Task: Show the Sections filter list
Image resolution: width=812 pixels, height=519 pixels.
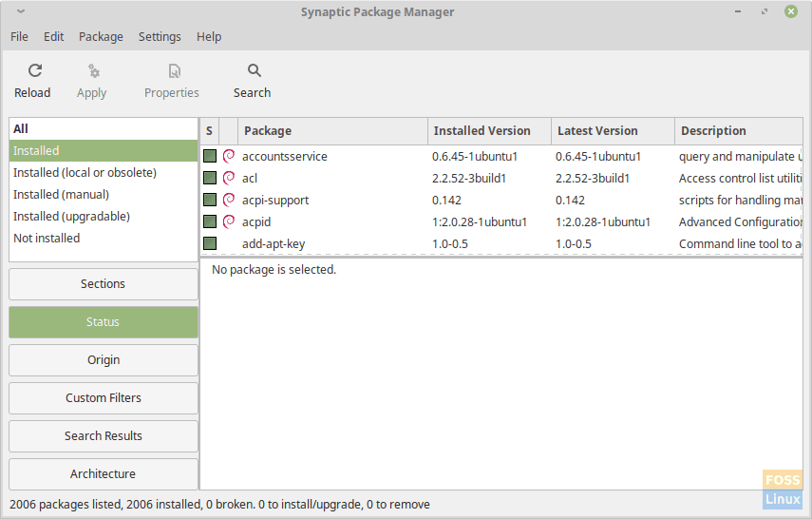Action: pyautogui.click(x=104, y=284)
